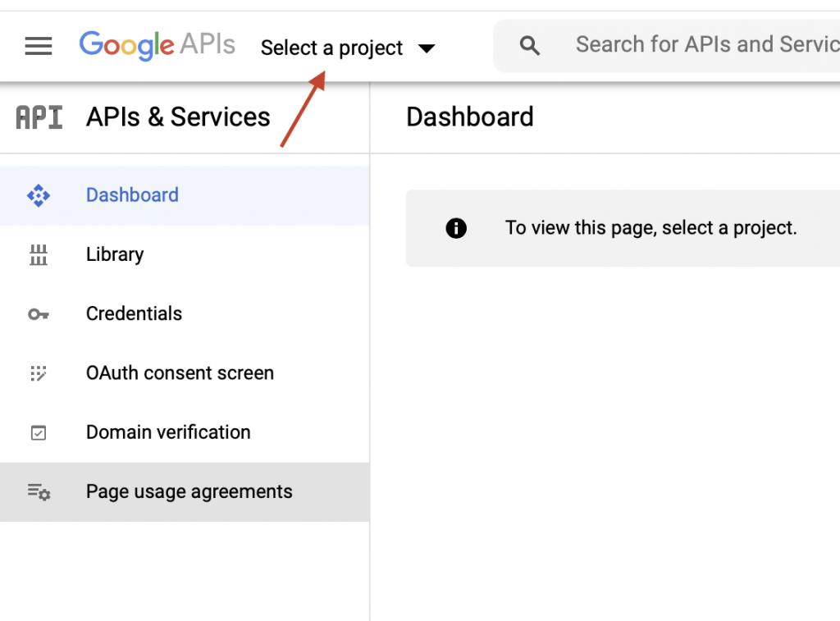The height and width of the screenshot is (621, 840).
Task: Open the Select a project dropdown
Action: pyautogui.click(x=348, y=48)
